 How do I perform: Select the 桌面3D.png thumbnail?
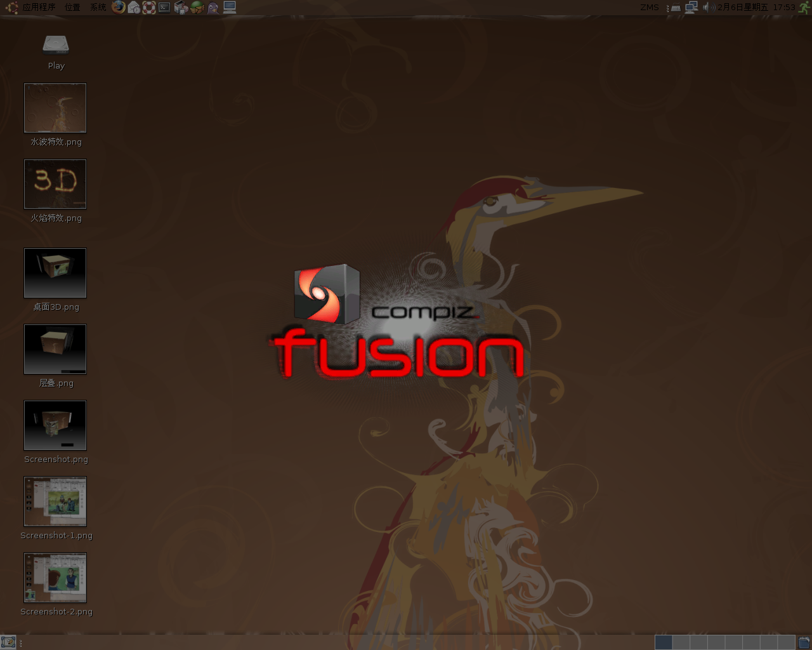(x=55, y=273)
